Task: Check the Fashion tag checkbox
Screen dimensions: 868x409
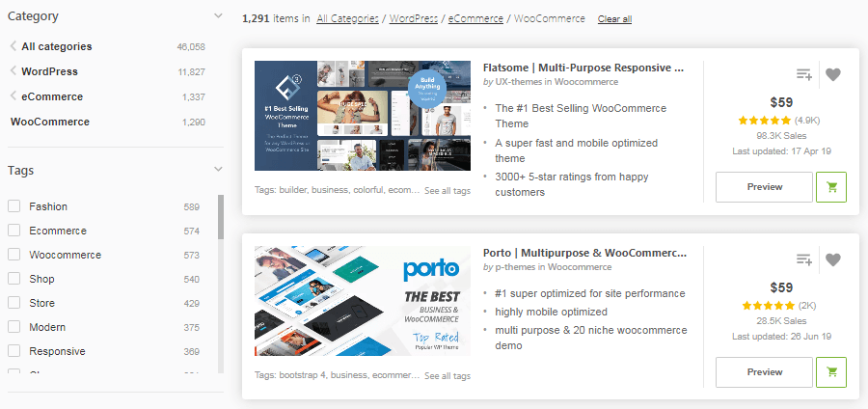Action: point(14,206)
